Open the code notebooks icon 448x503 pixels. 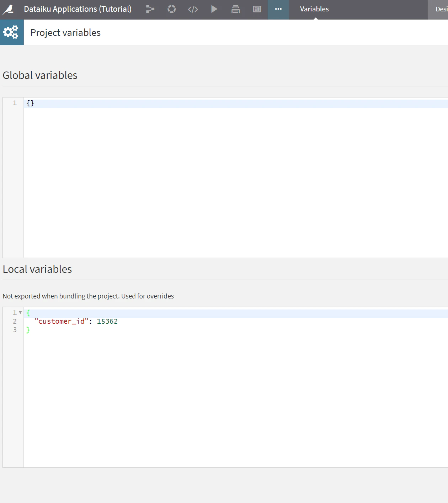(x=193, y=9)
